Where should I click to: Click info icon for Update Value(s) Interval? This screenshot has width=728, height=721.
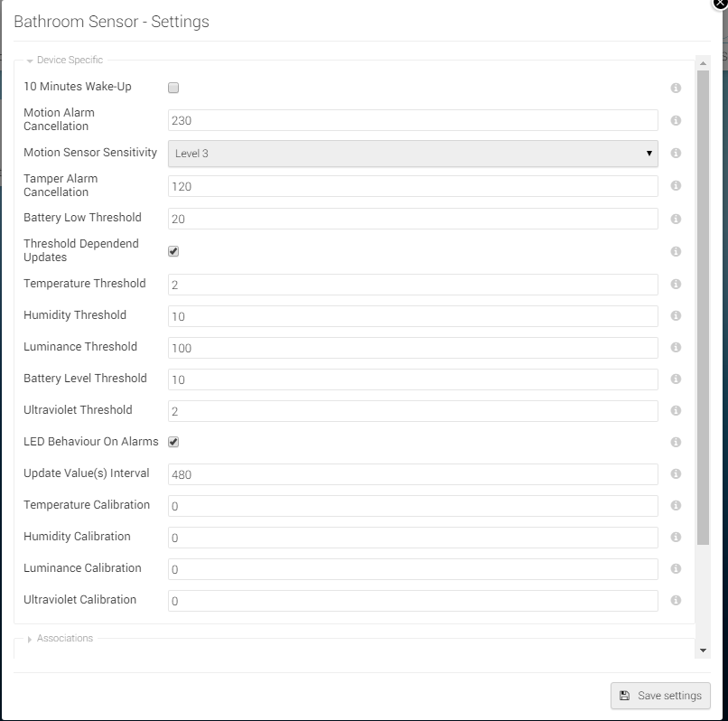click(676, 473)
